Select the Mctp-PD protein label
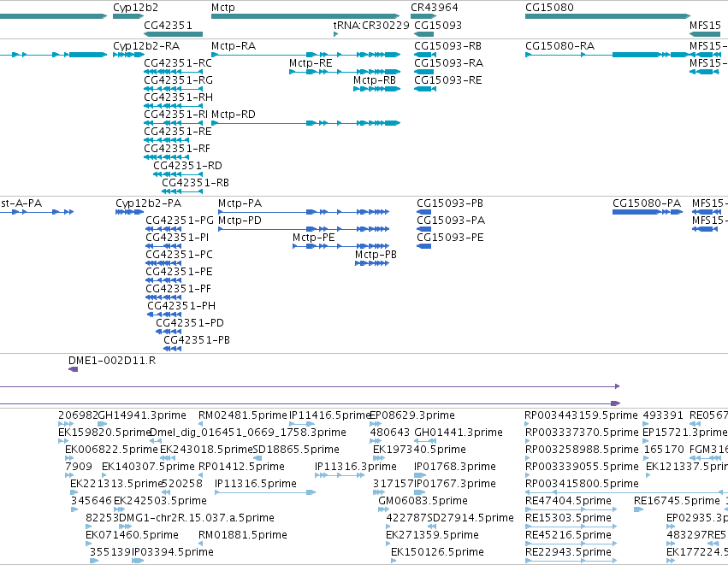The height and width of the screenshot is (565, 728). point(240,221)
